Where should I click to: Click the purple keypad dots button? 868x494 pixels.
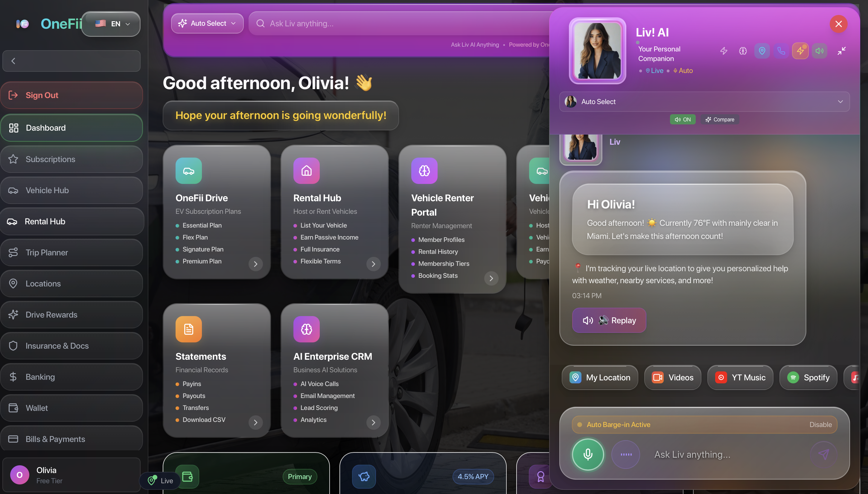coord(626,454)
